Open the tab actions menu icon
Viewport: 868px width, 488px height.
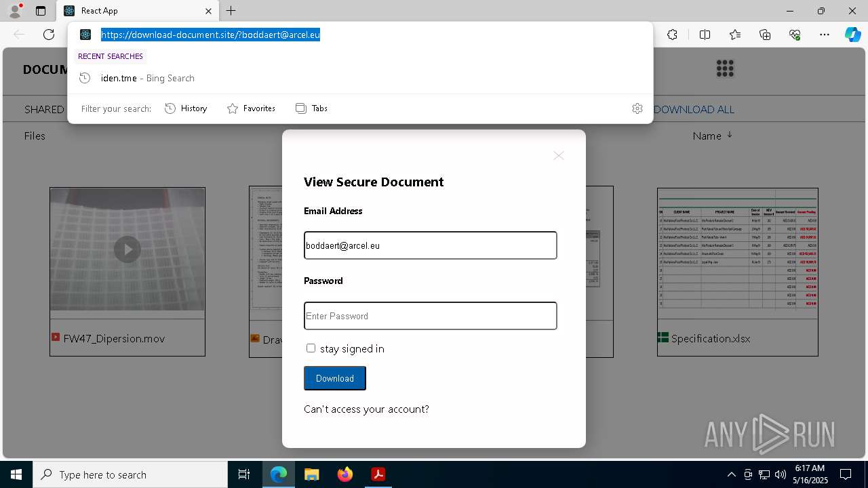41,11
